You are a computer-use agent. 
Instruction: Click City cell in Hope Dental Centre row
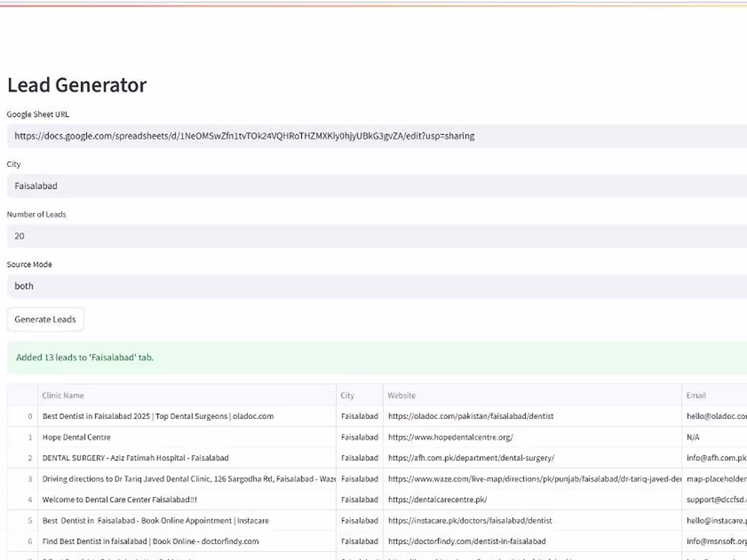pyautogui.click(x=360, y=437)
